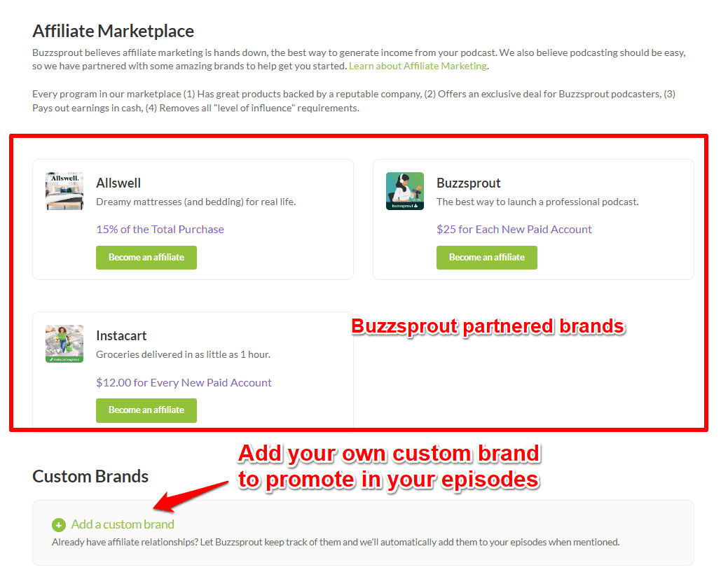Click 15% of the Total Purchase

(x=160, y=230)
